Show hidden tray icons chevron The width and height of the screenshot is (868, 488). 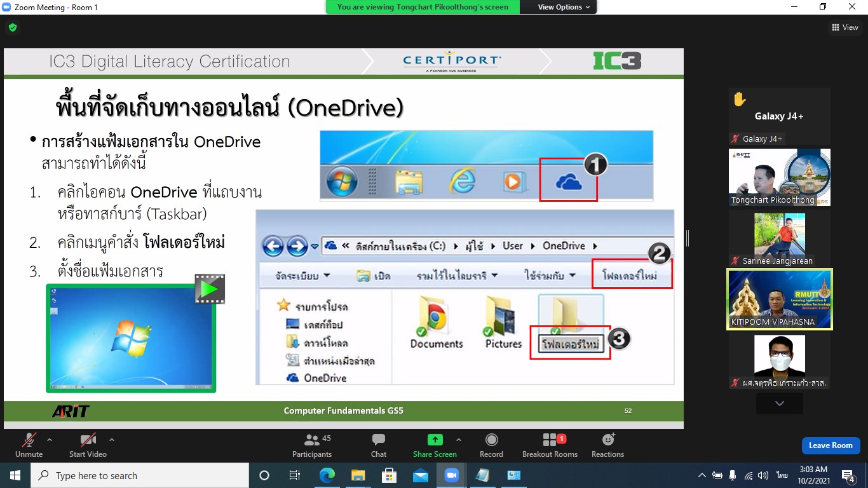(702, 475)
